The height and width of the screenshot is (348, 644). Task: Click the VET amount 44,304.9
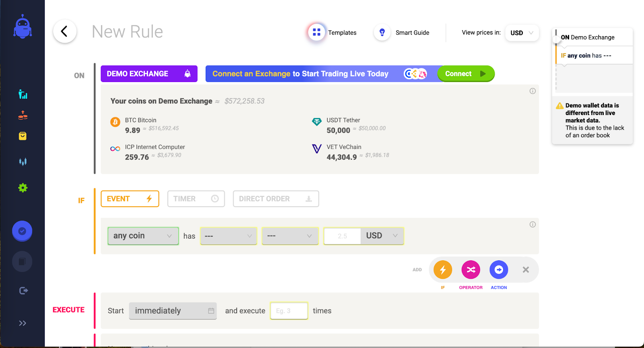342,157
